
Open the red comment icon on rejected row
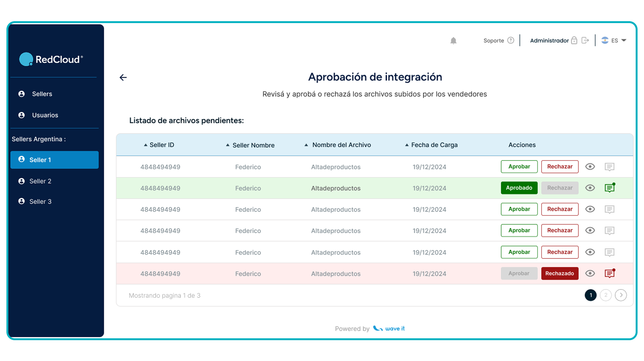click(x=610, y=273)
